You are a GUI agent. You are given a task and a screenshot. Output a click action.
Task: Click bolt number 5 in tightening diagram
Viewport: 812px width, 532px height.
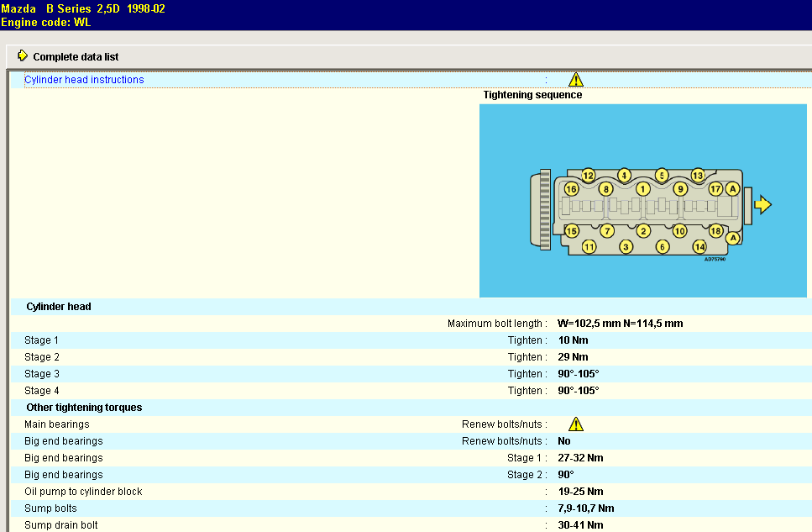662,176
